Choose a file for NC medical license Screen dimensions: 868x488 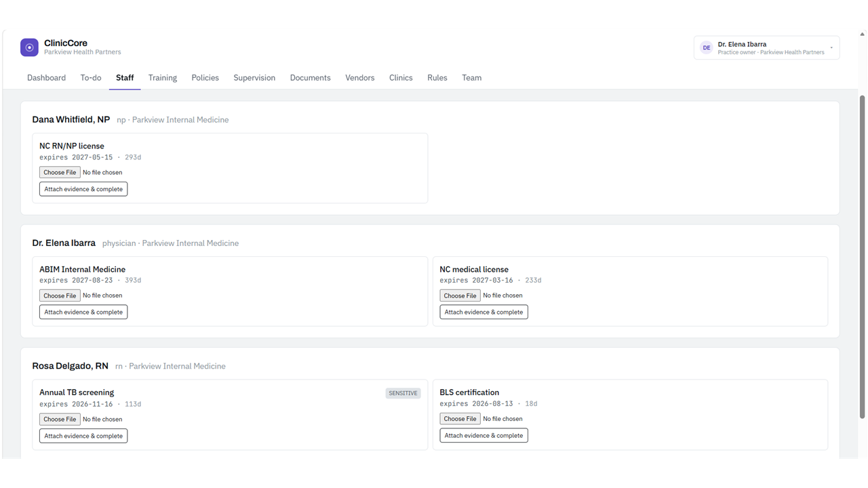tap(460, 296)
